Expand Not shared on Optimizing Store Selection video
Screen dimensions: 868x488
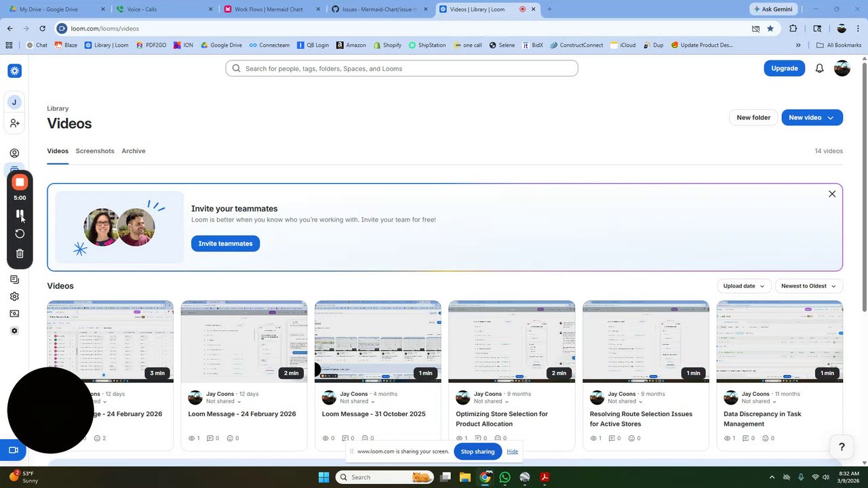click(x=491, y=401)
